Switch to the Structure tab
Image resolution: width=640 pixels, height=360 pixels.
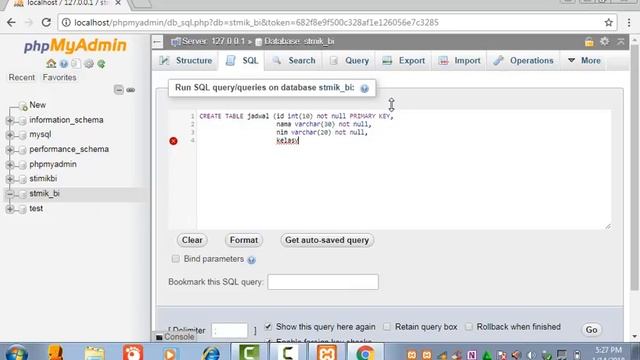click(186, 60)
